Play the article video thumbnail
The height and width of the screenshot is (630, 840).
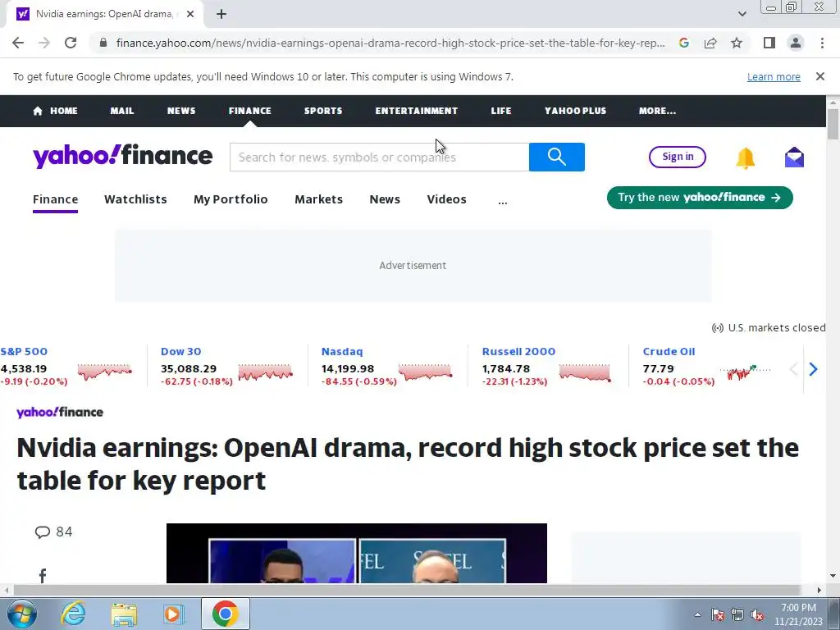click(x=357, y=554)
